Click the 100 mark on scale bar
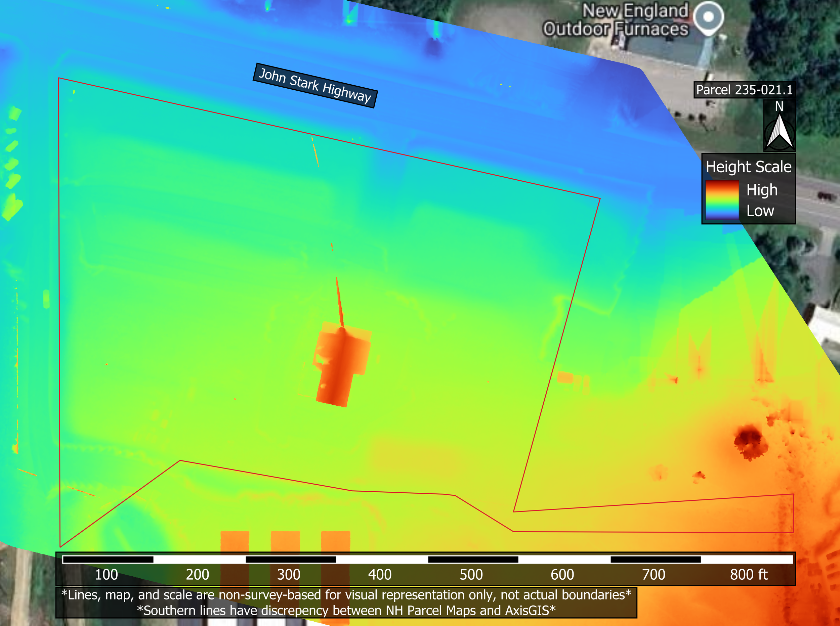Screen dimensions: 840x626 [x=106, y=575]
